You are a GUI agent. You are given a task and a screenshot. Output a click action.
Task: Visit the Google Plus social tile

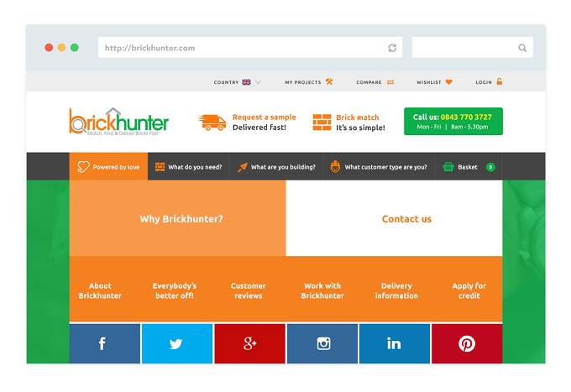point(250,343)
